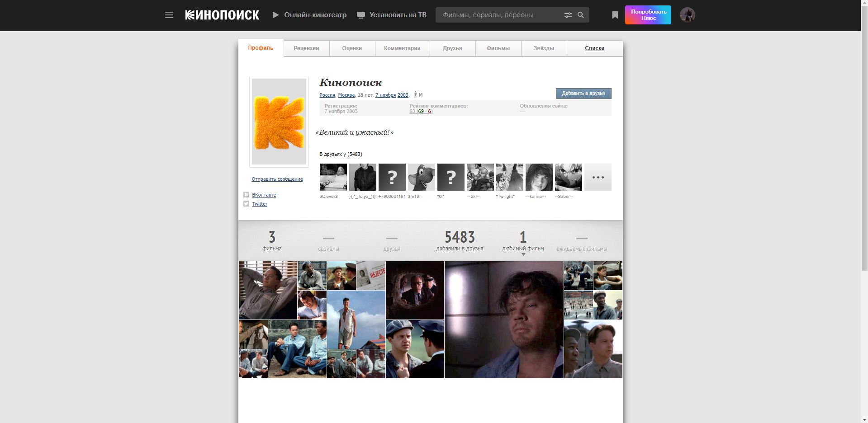Open Установить на ТВ link
This screenshot has height=423, width=868.
[x=398, y=15]
